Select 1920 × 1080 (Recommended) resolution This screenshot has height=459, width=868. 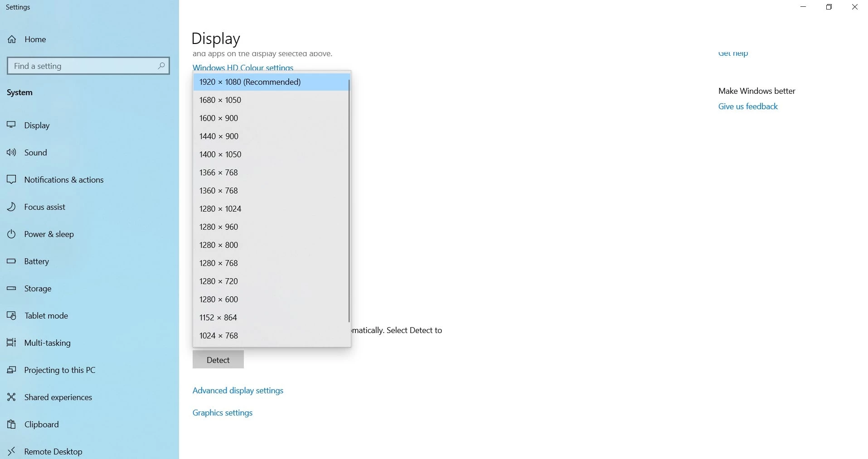[x=271, y=82]
